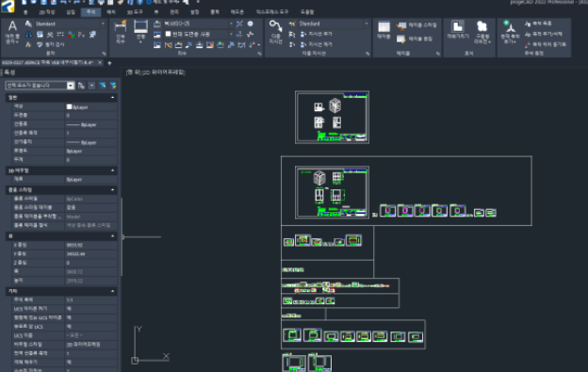Insert a table using the table icon
Image resolution: width=588 pixels, height=372 pixels.
(x=384, y=31)
